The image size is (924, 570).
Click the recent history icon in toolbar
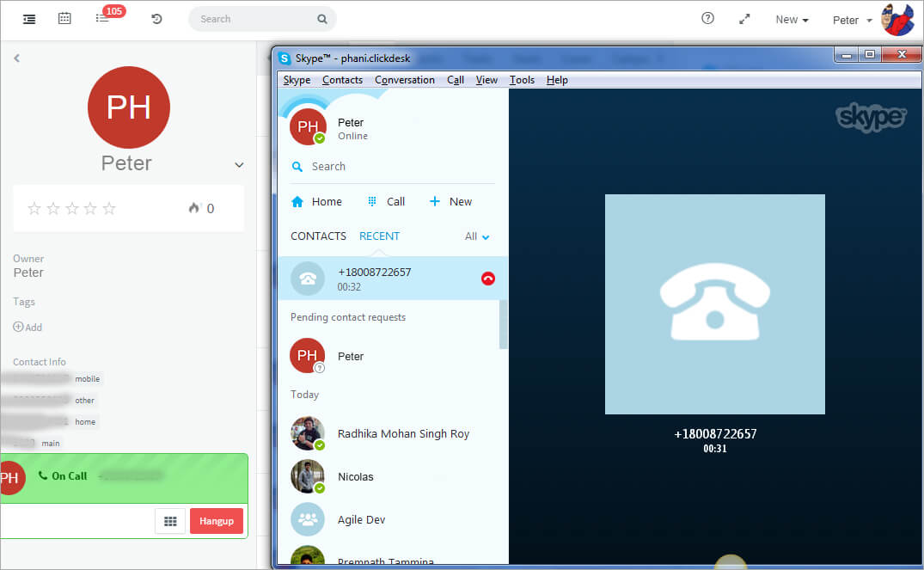pyautogui.click(x=156, y=19)
